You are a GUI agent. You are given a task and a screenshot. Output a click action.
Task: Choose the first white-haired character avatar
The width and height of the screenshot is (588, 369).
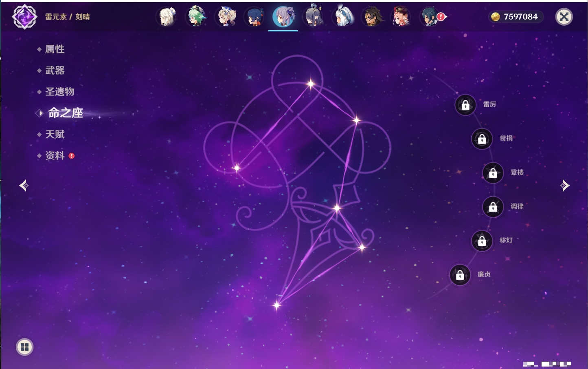coord(167,17)
